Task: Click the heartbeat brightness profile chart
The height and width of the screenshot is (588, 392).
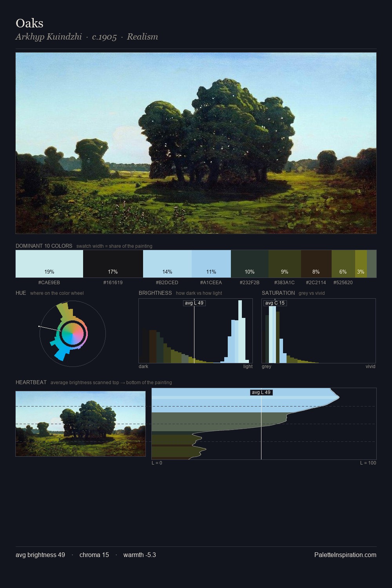Action: 264,424
